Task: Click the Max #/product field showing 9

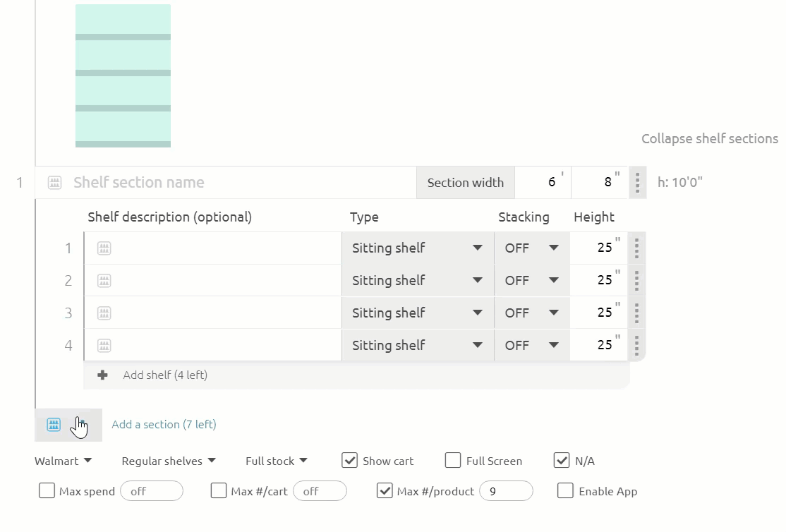Action: click(507, 491)
